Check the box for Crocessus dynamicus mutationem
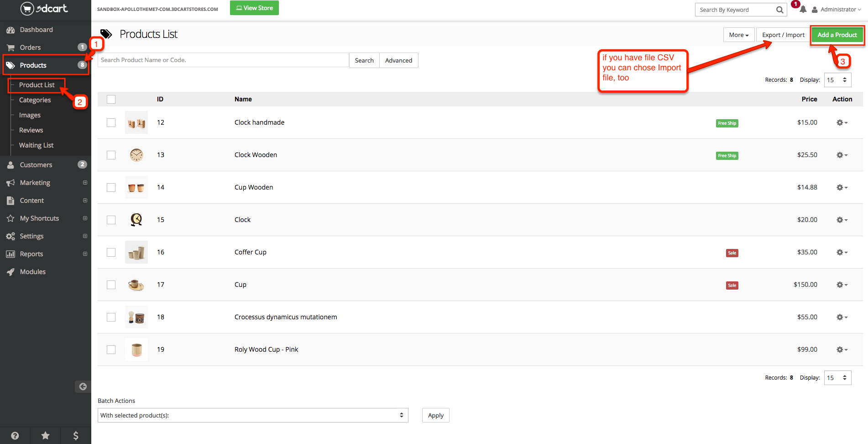868x444 pixels. 111,317
